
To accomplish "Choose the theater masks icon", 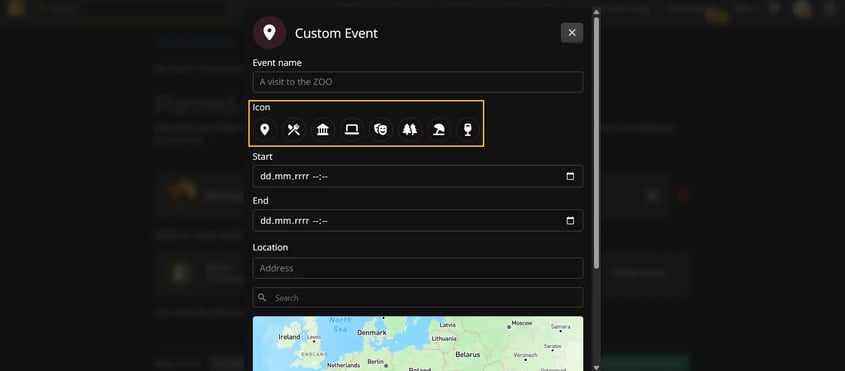I will coord(381,130).
